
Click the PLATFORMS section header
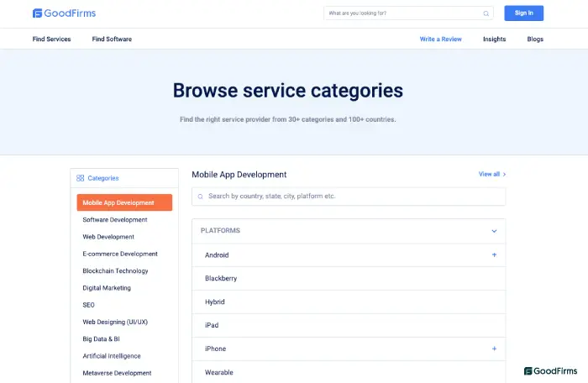349,231
